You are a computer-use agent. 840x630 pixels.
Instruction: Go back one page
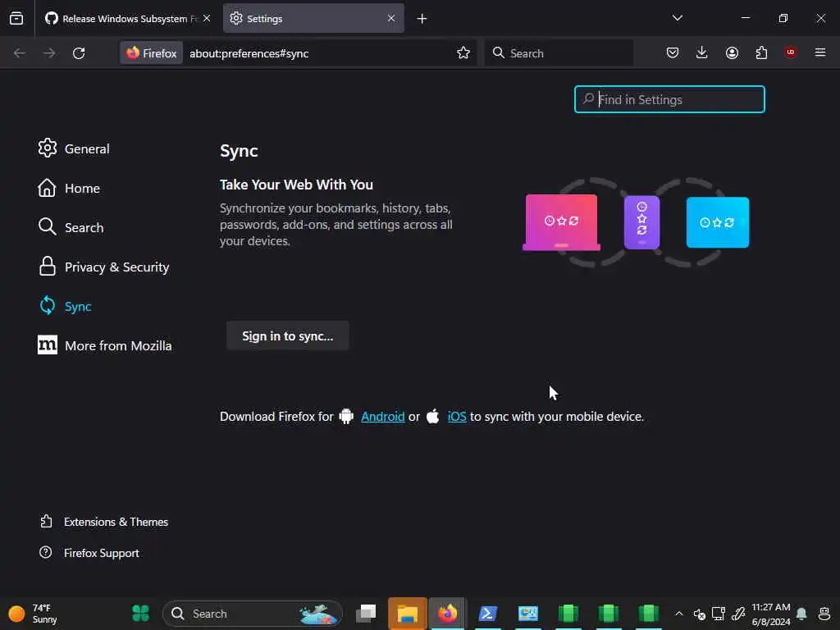[20, 53]
